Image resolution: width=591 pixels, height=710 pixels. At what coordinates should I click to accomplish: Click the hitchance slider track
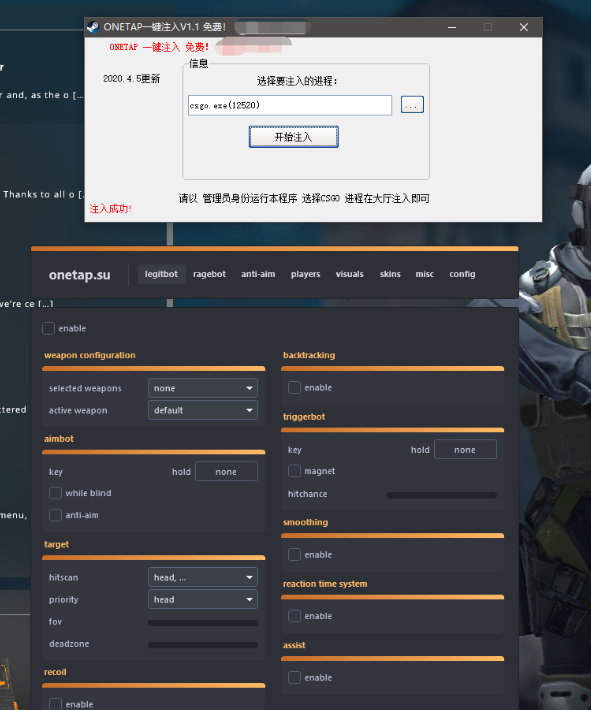(x=442, y=495)
